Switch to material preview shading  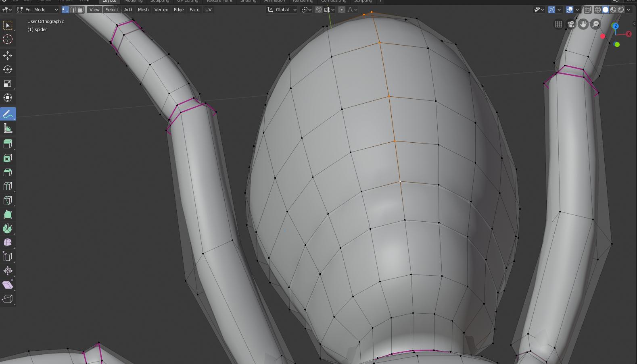tap(613, 10)
